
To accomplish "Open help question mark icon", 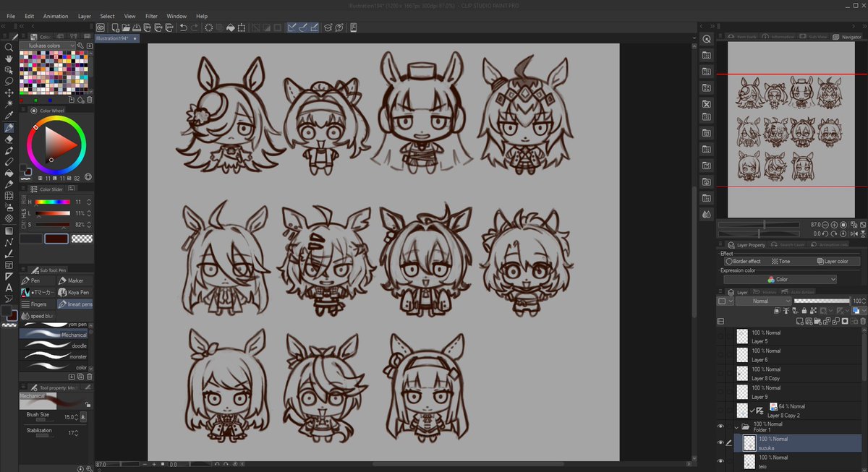I will coord(339,27).
